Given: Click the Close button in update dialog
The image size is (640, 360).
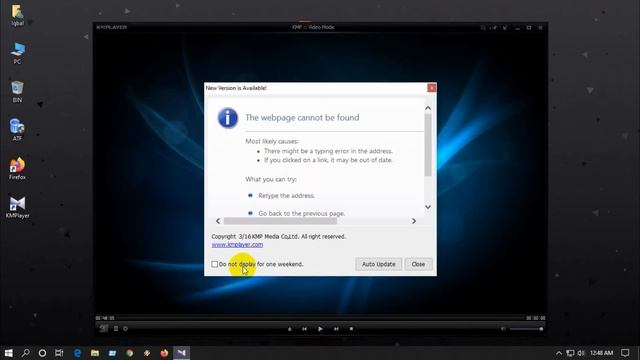Looking at the screenshot, I should (x=418, y=264).
